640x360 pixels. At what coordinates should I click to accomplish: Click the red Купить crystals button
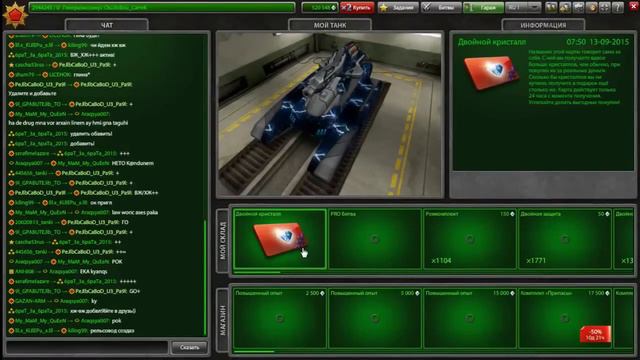click(357, 7)
